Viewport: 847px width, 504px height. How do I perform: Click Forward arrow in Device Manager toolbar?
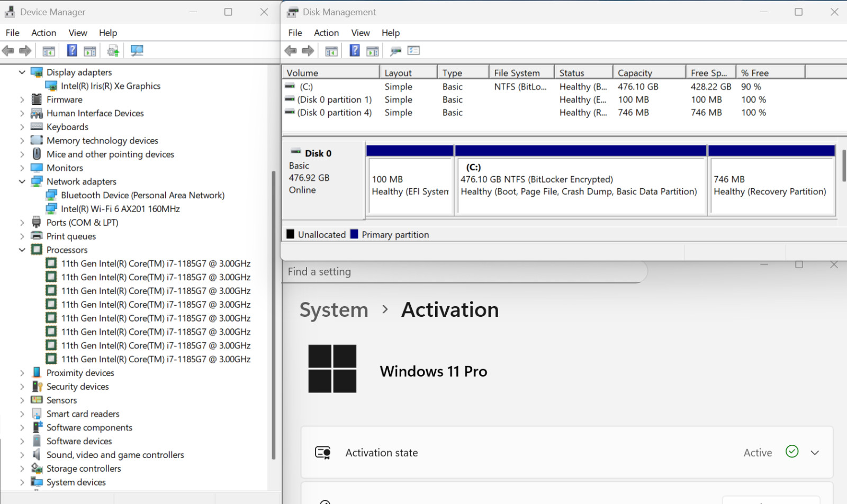[x=25, y=51]
